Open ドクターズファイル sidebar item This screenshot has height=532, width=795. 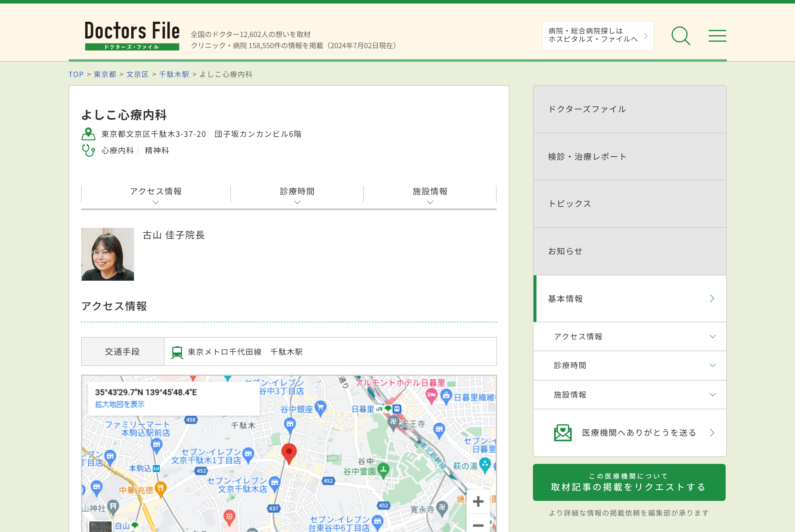point(630,109)
